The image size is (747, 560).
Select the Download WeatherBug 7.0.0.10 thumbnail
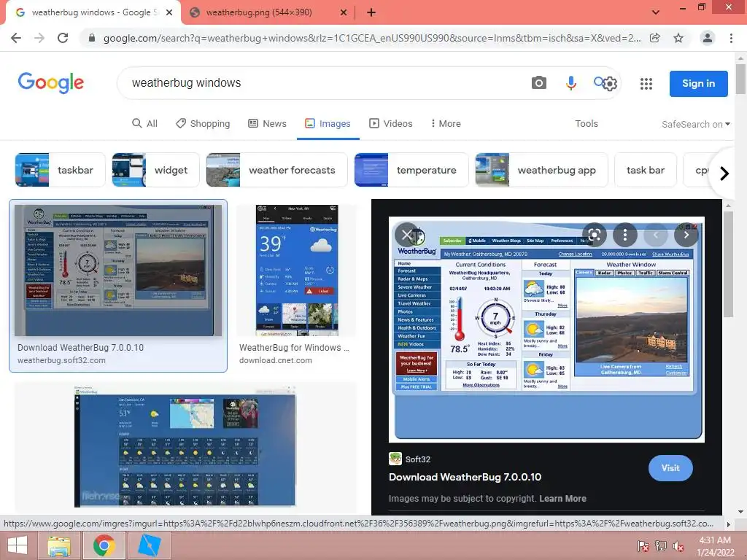[x=118, y=270]
